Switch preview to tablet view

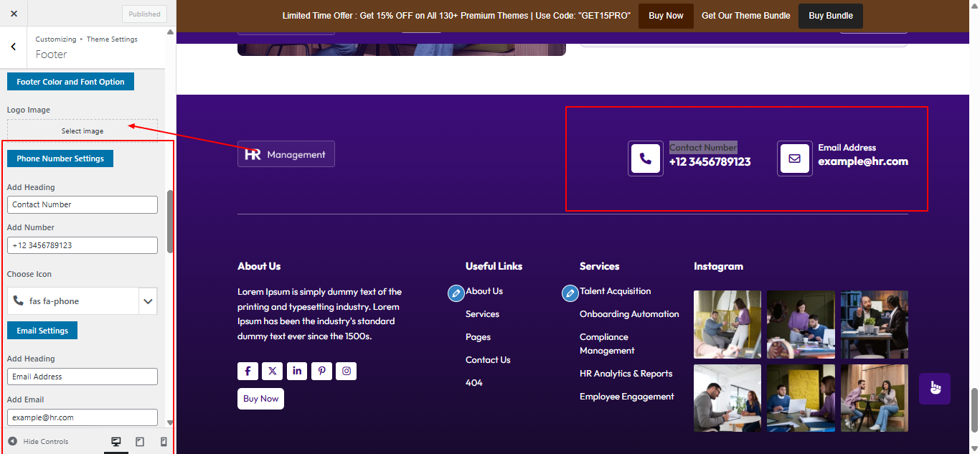coord(139,441)
